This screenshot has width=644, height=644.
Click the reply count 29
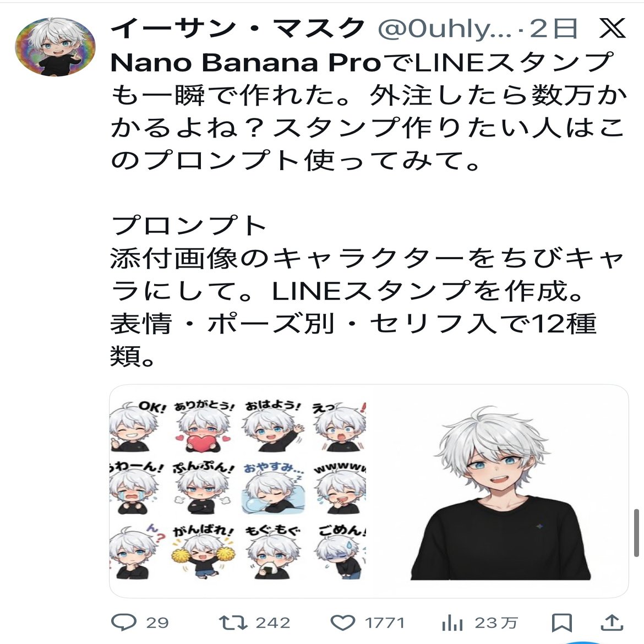pyautogui.click(x=158, y=623)
